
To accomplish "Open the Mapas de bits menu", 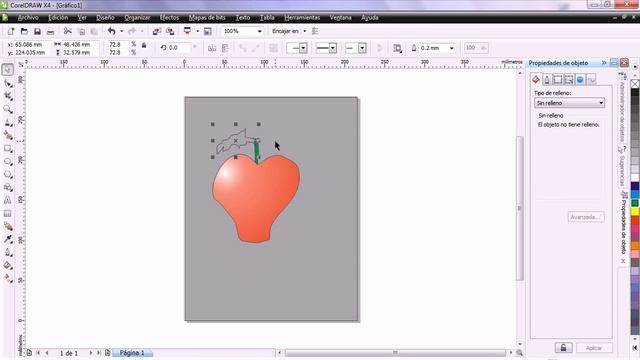I will coord(207,18).
